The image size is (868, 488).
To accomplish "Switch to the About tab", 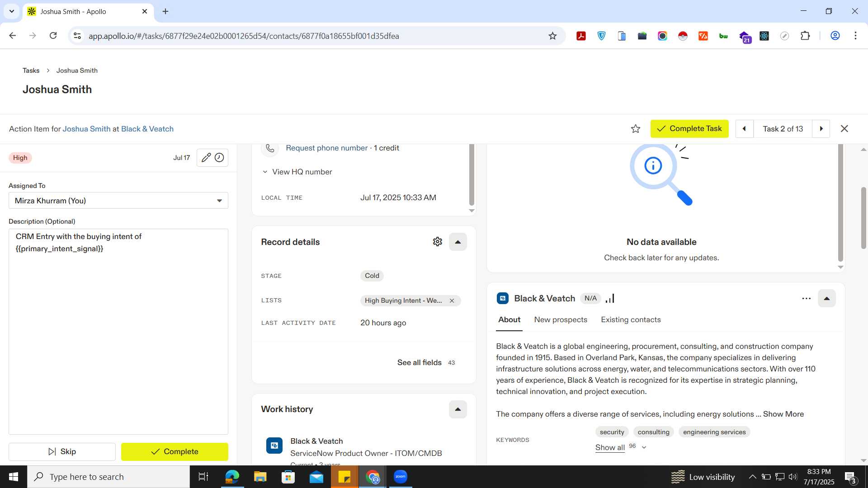I will pyautogui.click(x=509, y=320).
